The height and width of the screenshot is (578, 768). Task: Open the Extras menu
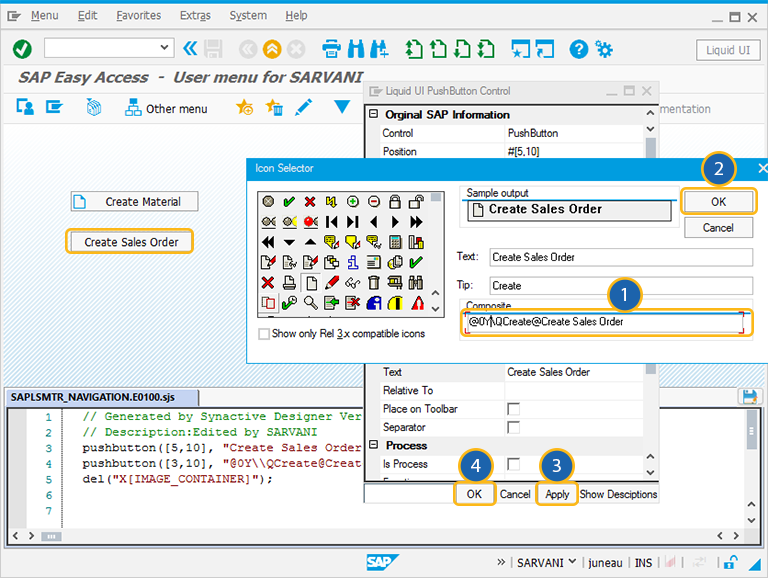point(195,16)
